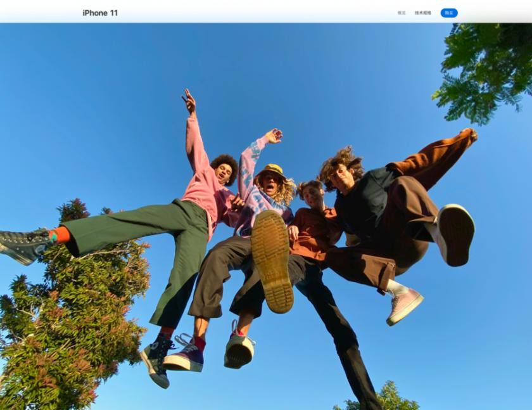532x410 pixels.
Task: Click the iPhone 11 page title
Action: point(100,13)
